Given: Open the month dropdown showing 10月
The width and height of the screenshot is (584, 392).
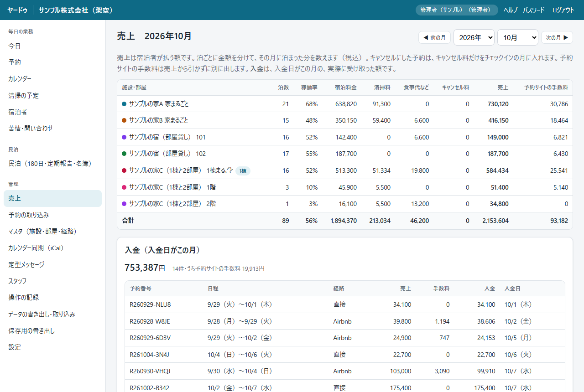Looking at the screenshot, I should (x=517, y=37).
